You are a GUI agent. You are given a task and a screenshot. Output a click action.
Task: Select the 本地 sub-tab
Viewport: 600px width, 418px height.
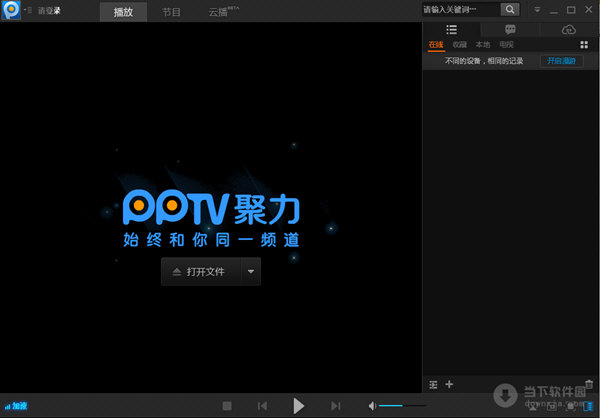pyautogui.click(x=483, y=45)
